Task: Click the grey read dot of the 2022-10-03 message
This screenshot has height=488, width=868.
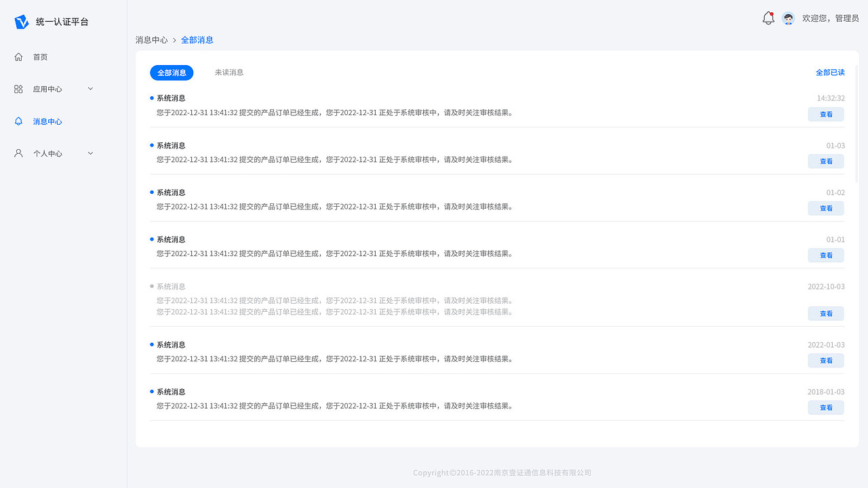Action: point(152,286)
